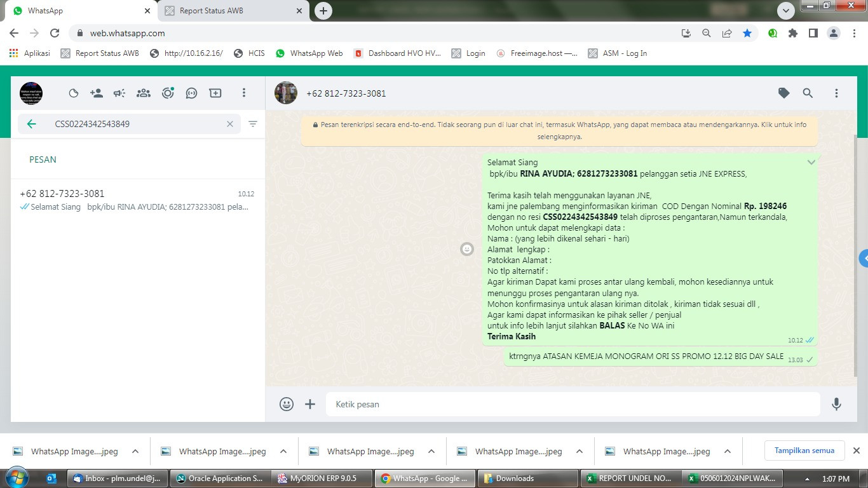The width and height of the screenshot is (868, 488).
Task: Click the Ketik pesan message field
Action: pos(573,404)
